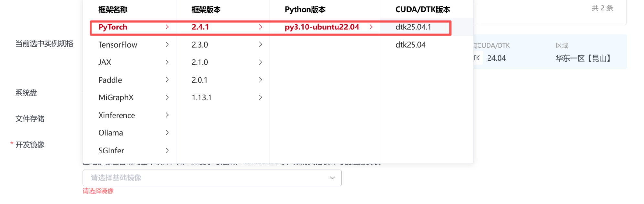Expand the Xinference arrow icon
The height and width of the screenshot is (204, 644).
coord(167,115)
